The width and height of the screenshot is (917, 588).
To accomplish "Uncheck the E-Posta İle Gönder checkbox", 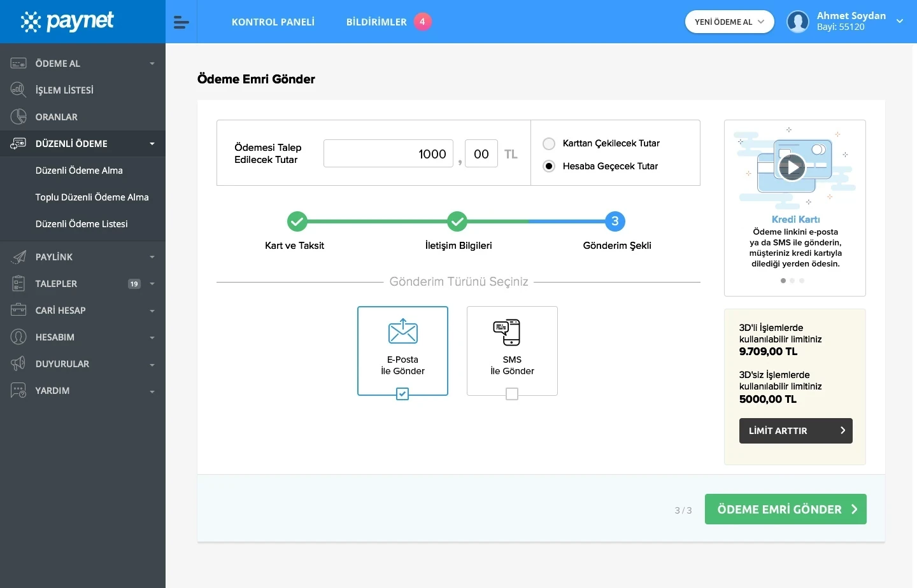I will (402, 395).
